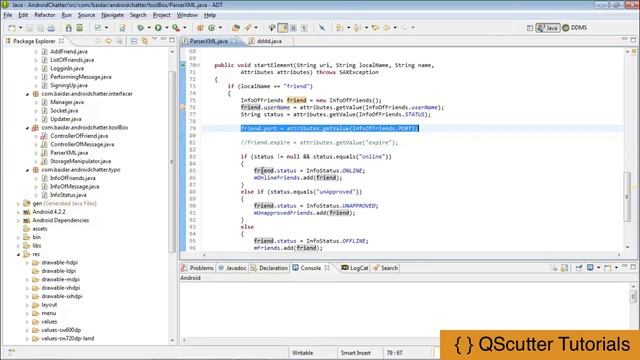The height and width of the screenshot is (360, 640).
Task: Open dropdown arrow next to New icon
Action: 20,28
